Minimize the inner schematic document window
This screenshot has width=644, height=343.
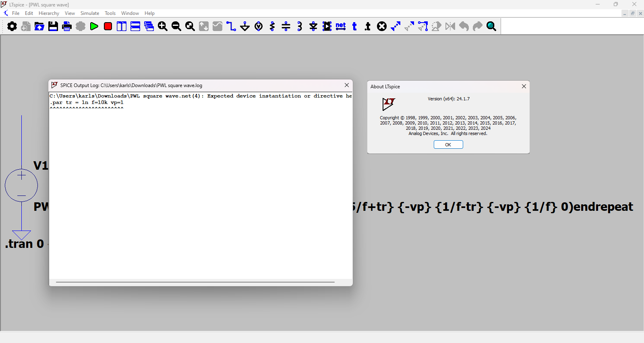click(x=625, y=13)
